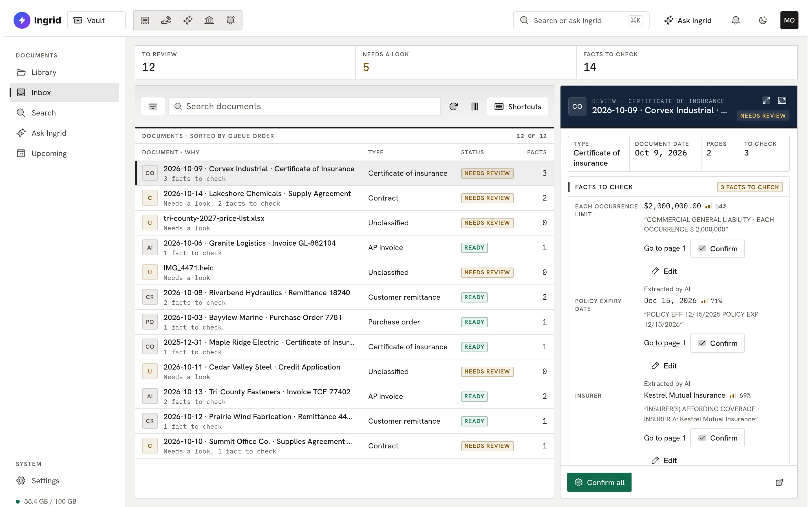Image resolution: width=812 pixels, height=507 pixels.
Task: Open the documents icon in top toolbar
Action: coord(145,21)
